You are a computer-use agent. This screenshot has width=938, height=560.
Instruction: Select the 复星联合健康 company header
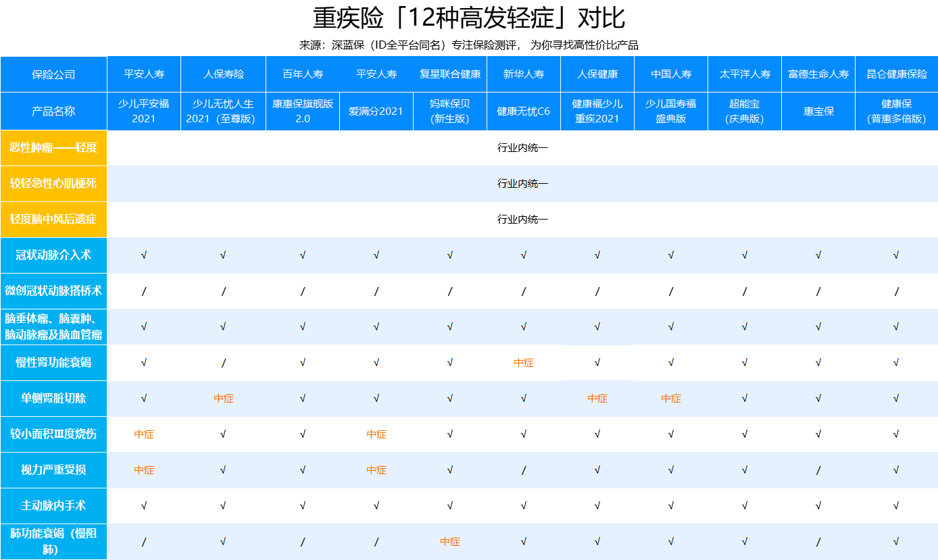click(x=450, y=74)
